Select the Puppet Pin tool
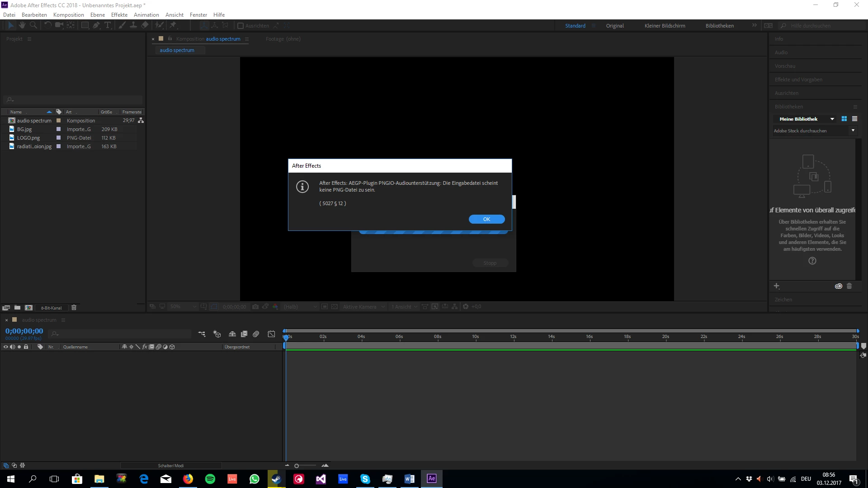This screenshot has width=868, height=488. point(173,25)
